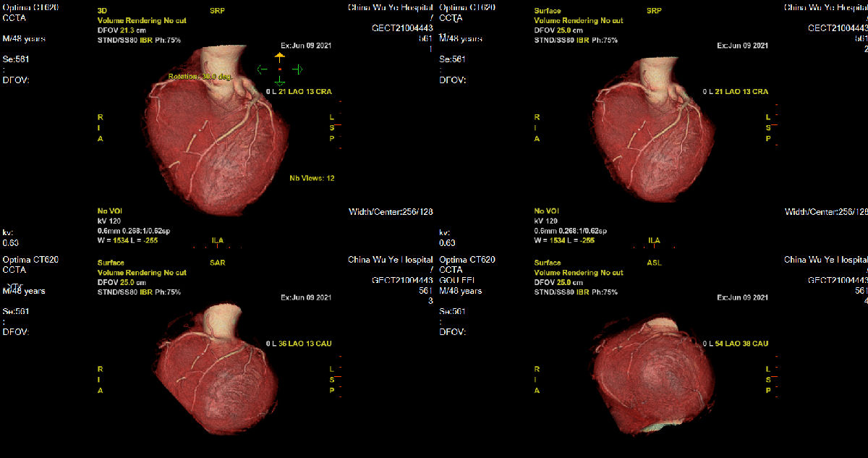Click "Ex:Jun 09 2021" in the 3D viewport
Viewport: 868px width, 458px height.
pos(306,45)
